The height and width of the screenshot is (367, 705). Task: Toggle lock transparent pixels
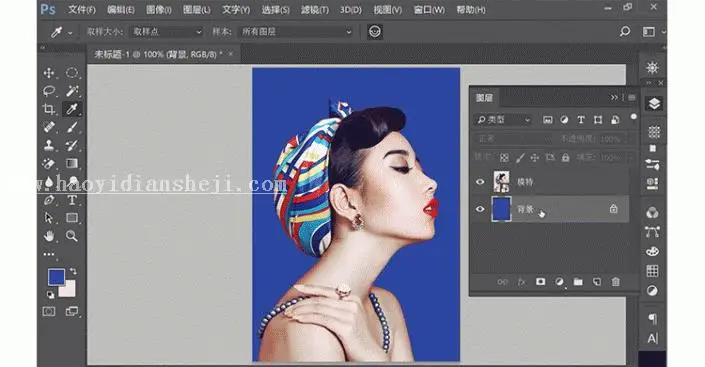coord(504,157)
